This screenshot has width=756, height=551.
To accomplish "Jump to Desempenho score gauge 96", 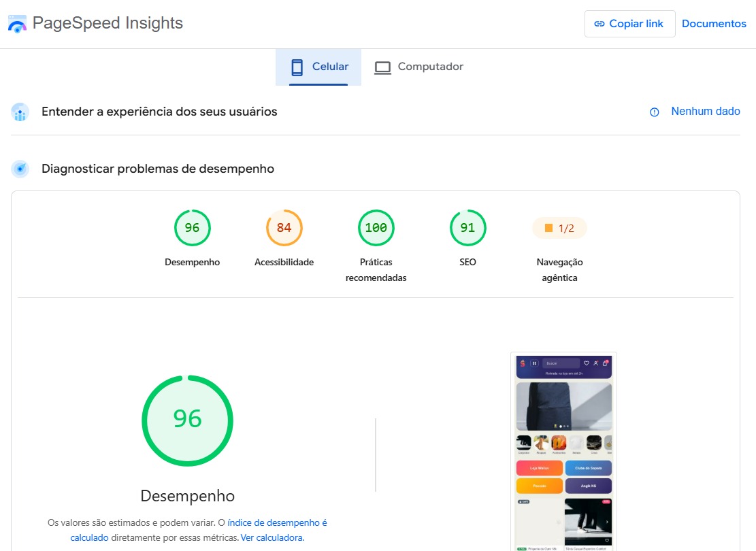I will pyautogui.click(x=193, y=227).
